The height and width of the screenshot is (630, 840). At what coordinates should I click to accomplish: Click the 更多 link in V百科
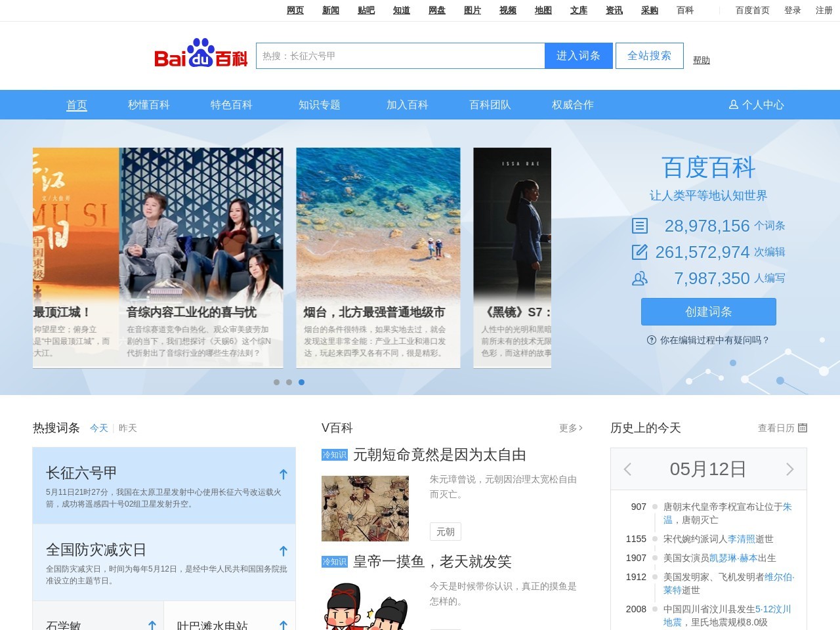point(571,428)
